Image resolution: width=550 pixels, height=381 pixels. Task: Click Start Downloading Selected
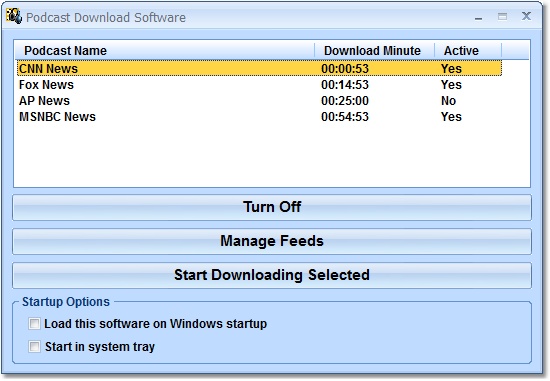[x=272, y=275]
